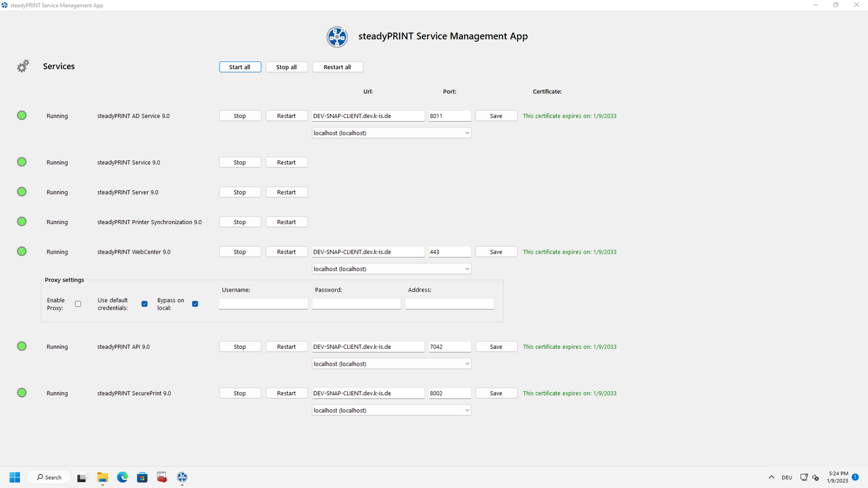Click green status light for SecurePrint
This screenshot has width=868, height=488.
pos(22,392)
